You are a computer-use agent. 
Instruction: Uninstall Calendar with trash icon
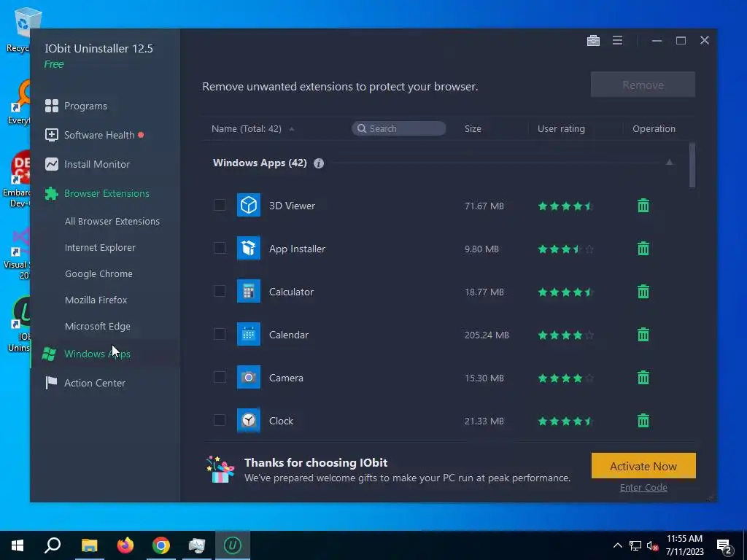(x=643, y=335)
